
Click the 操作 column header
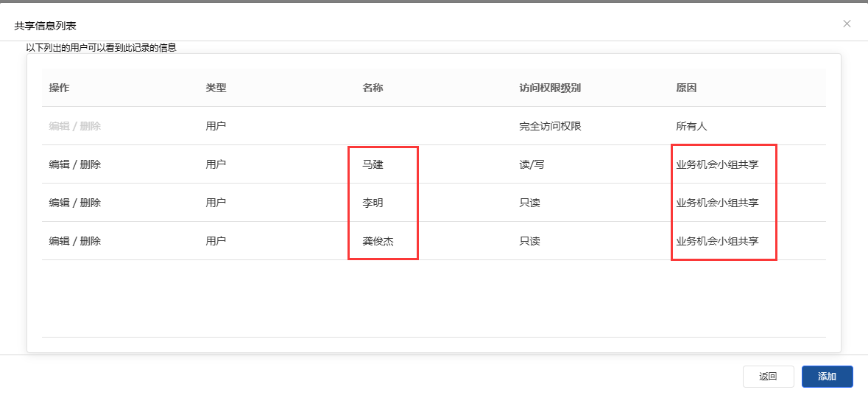(x=60, y=88)
